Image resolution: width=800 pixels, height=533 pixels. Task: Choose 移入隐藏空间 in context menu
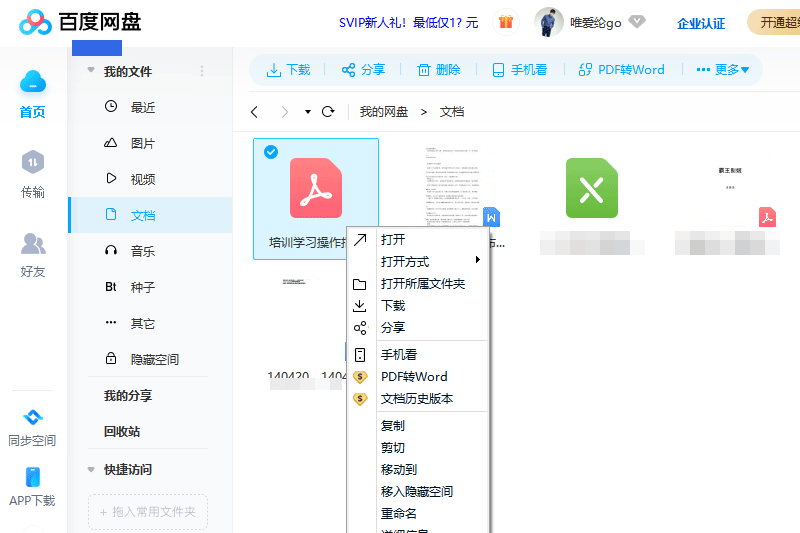[x=417, y=491]
